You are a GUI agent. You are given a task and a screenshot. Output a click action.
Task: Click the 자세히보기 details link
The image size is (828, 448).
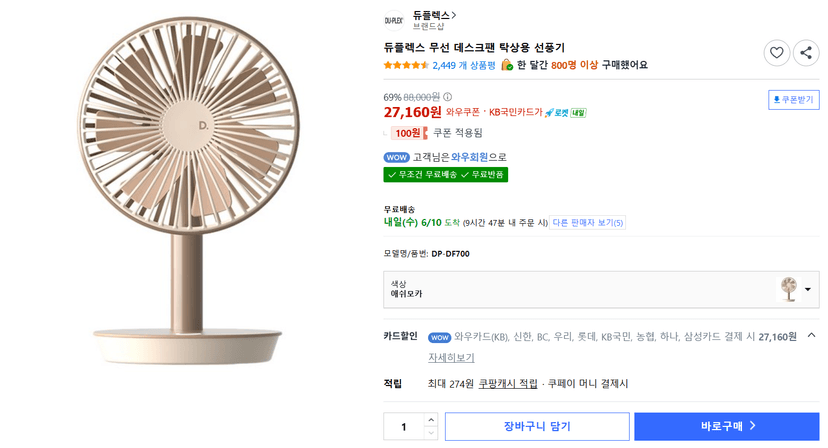[451, 358]
